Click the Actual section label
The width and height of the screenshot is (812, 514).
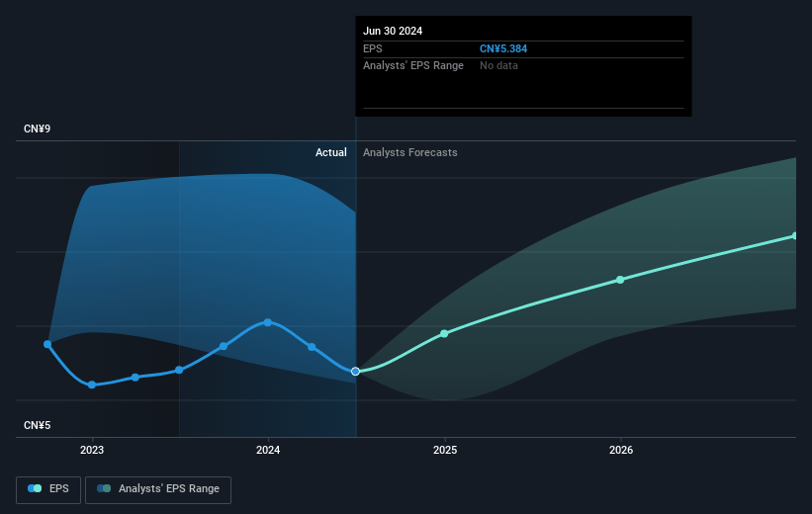pyautogui.click(x=331, y=152)
